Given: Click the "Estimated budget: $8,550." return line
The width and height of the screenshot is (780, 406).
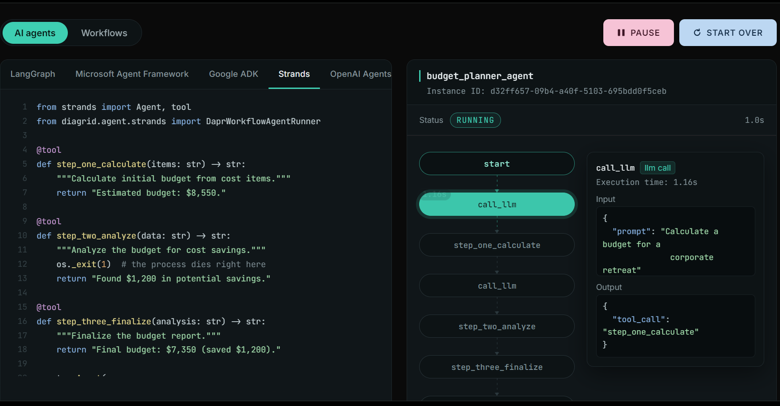Looking at the screenshot, I should point(141,193).
